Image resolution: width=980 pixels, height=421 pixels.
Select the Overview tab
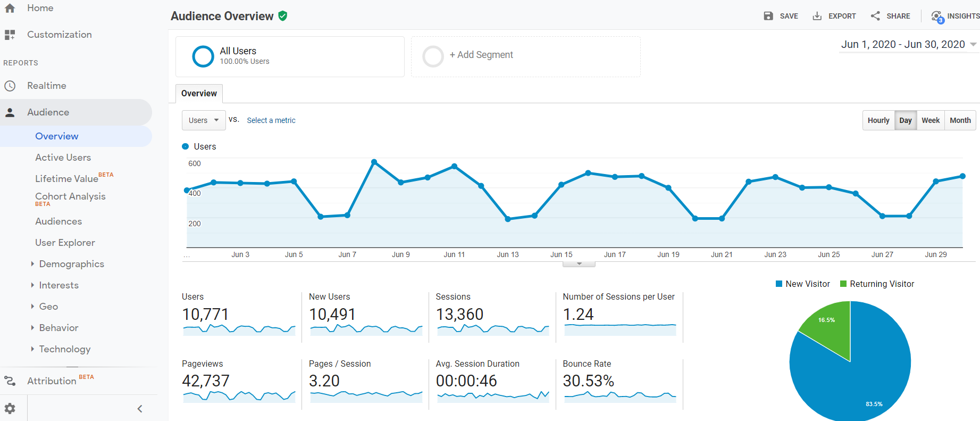click(199, 93)
